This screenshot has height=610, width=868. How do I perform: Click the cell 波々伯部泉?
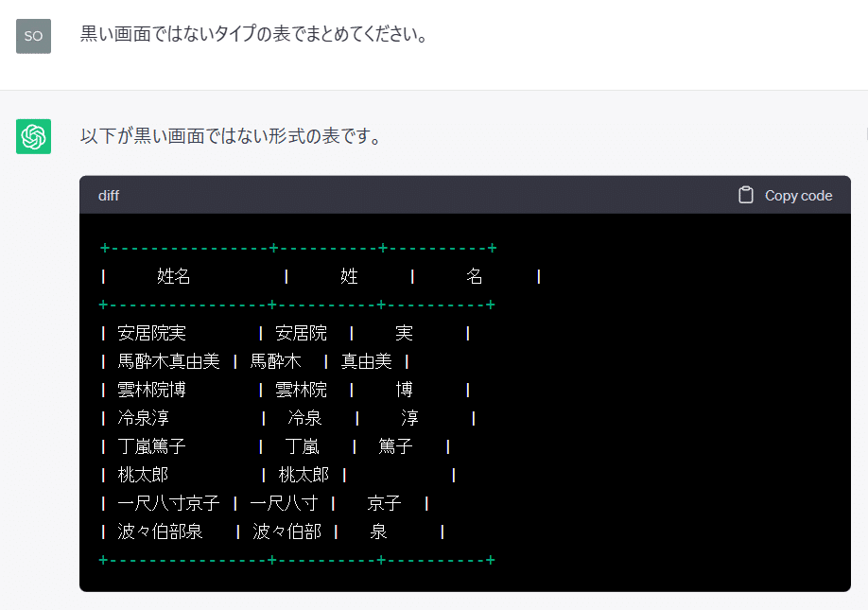(x=160, y=532)
